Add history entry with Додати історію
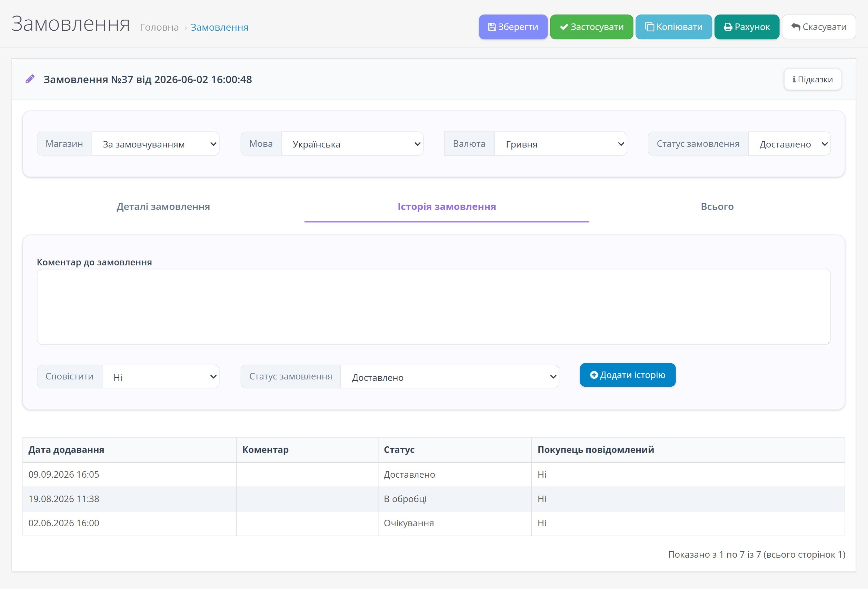The image size is (868, 589). point(628,375)
